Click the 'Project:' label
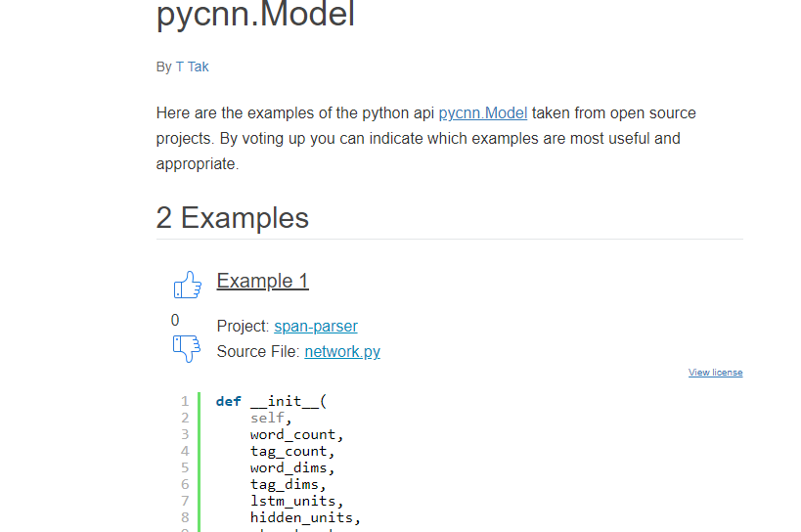801x532 pixels. [243, 327]
